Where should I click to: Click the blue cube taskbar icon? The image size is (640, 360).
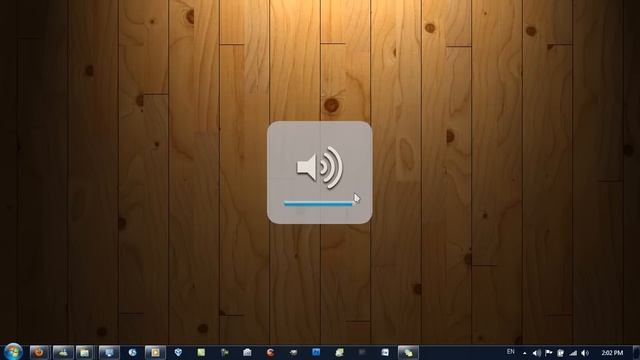(178, 352)
